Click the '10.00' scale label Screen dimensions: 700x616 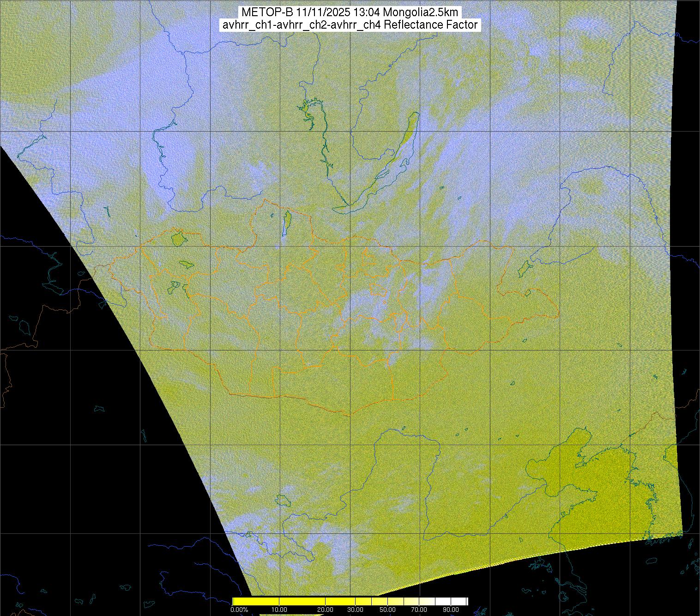click(x=279, y=610)
